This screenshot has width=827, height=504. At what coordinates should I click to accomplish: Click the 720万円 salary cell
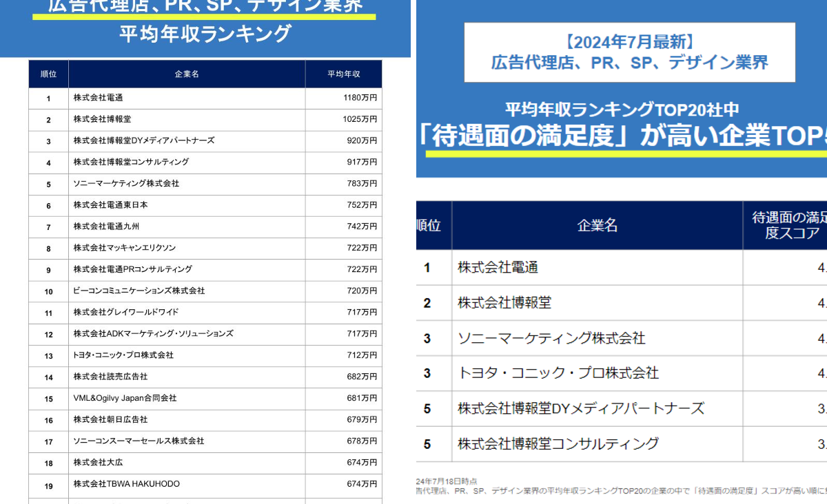tap(362, 291)
